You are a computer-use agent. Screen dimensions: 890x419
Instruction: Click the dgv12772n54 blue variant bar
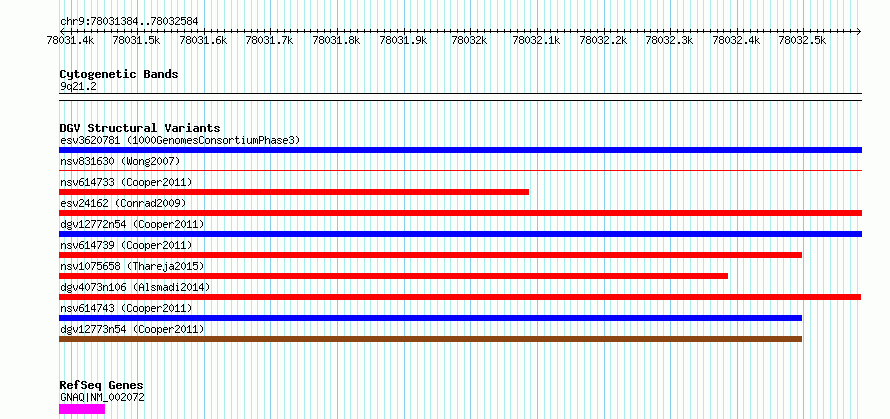[460, 234]
